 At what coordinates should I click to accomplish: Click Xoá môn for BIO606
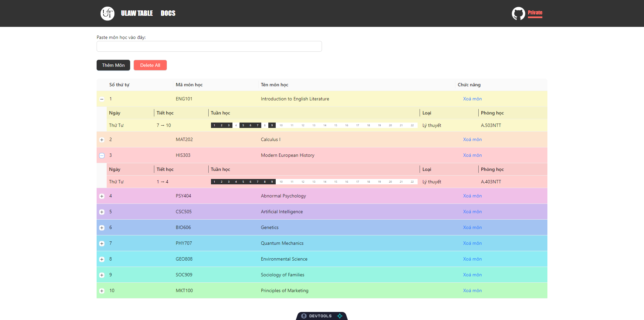472,227
